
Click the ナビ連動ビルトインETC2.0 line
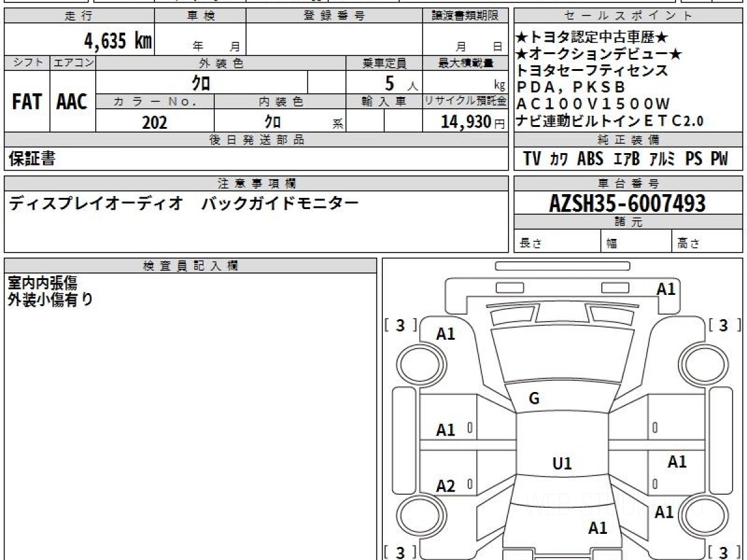pyautogui.click(x=610, y=121)
